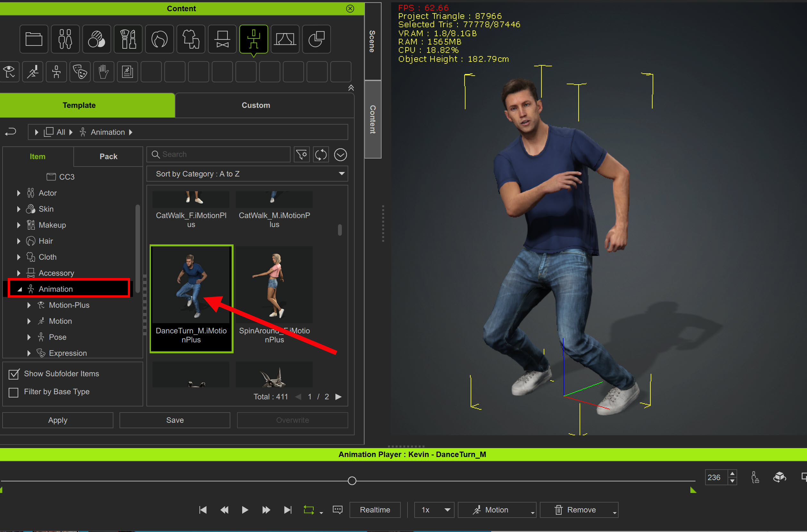Screen dimensions: 807x532
Task: Click the Save button
Action: coord(175,420)
